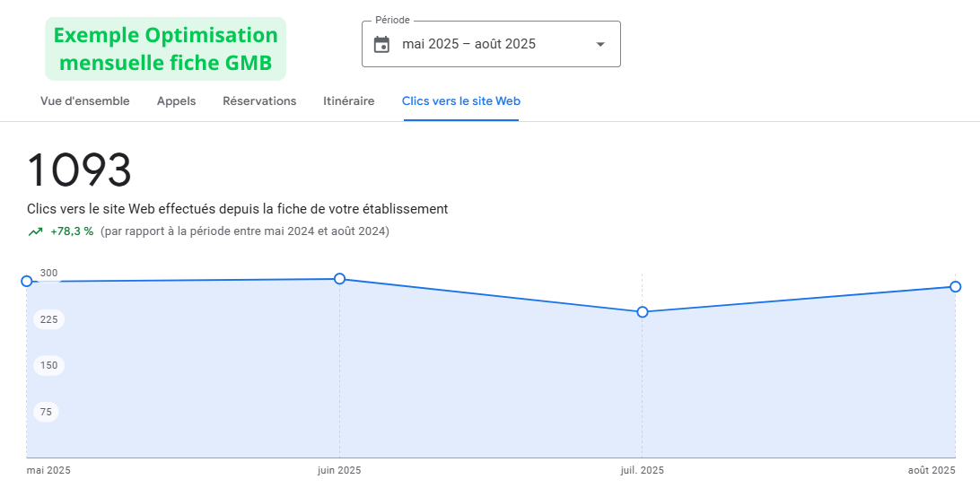Click the juin 2025 data point
Image resolution: width=980 pixels, height=488 pixels.
coord(339,279)
